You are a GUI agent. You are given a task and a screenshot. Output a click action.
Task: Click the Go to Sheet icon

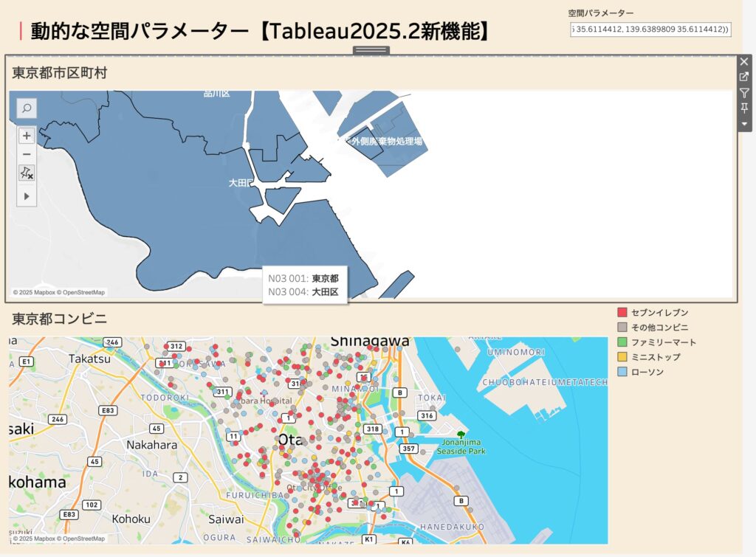[744, 77]
